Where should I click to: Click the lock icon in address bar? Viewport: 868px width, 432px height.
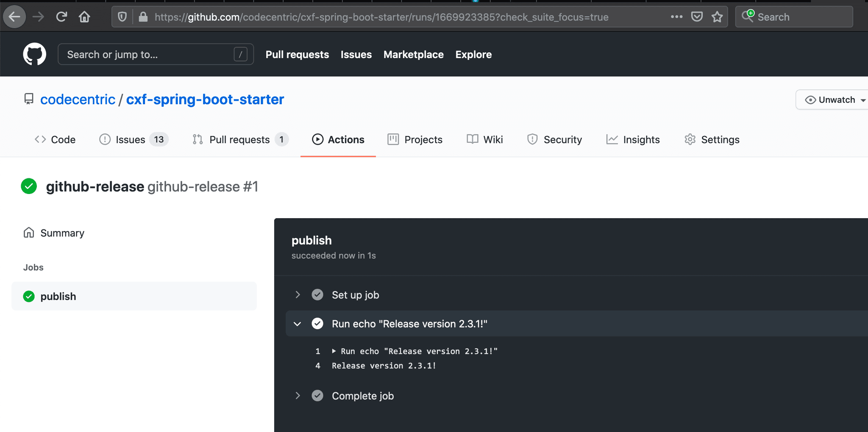(143, 17)
